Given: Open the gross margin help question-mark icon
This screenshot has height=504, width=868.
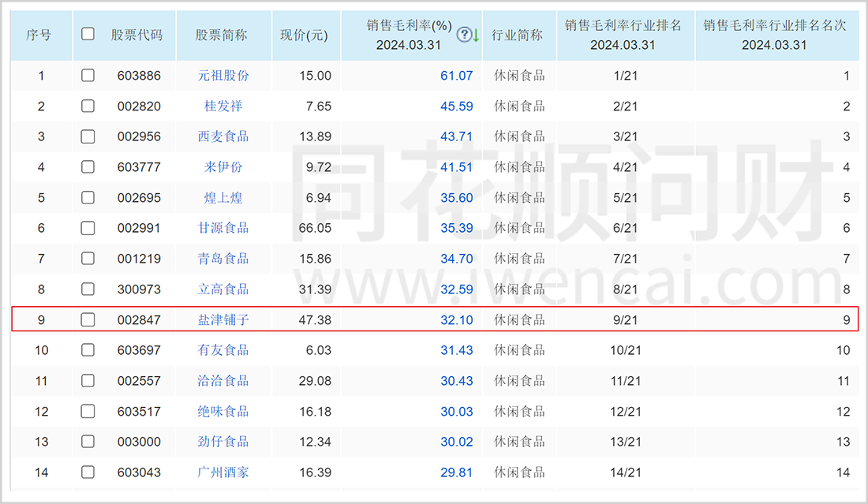Looking at the screenshot, I should (464, 35).
